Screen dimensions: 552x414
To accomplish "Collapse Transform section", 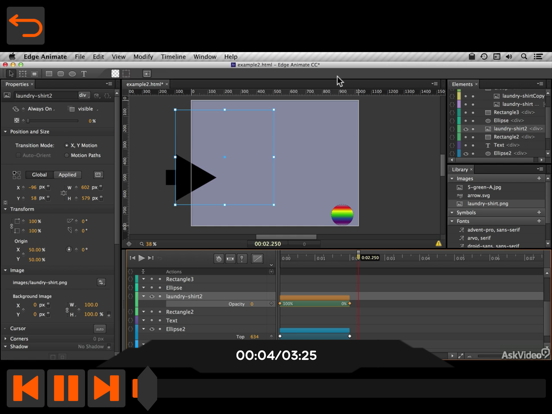I will click(6, 209).
